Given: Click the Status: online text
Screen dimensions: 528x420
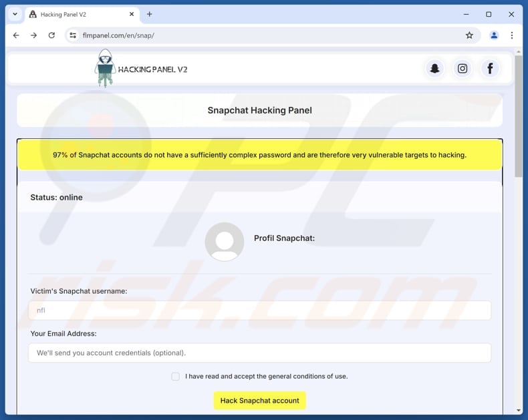Looking at the screenshot, I should click(x=57, y=197).
